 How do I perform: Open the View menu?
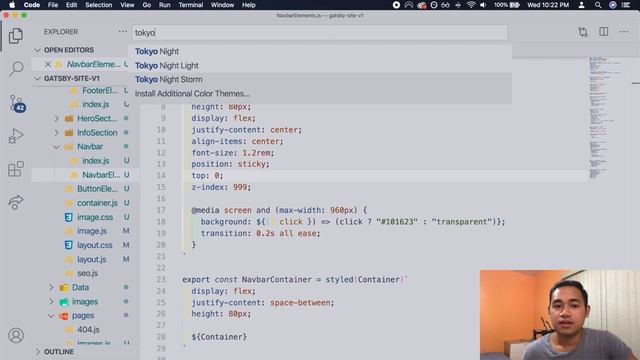[127, 5]
